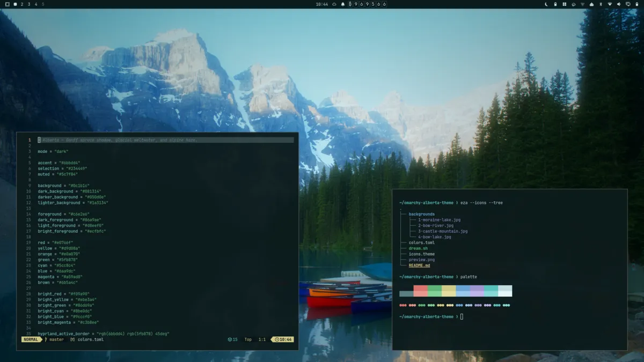Open the Bluetooth tray icon
This screenshot has width=644, height=362.
click(x=601, y=4)
